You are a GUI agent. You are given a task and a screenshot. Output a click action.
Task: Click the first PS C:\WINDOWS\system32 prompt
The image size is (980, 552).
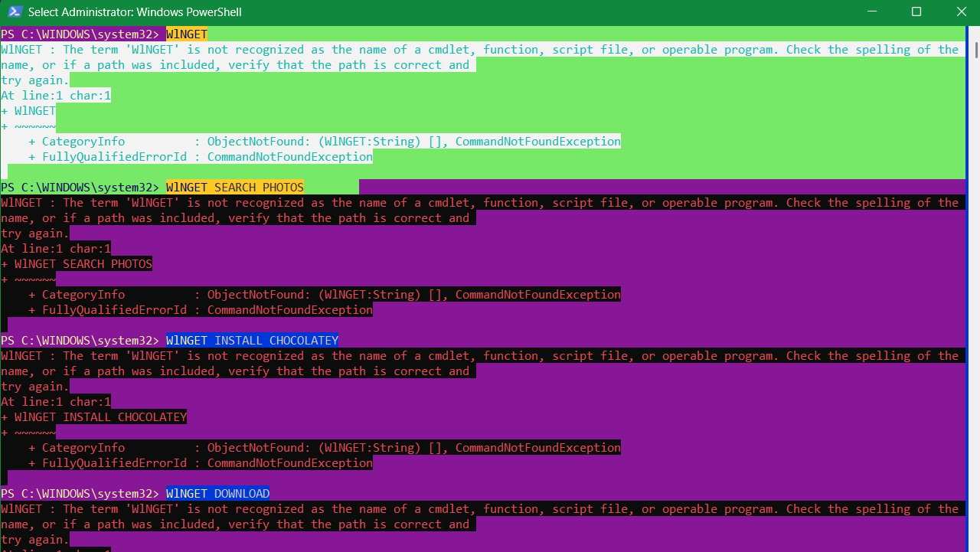80,34
